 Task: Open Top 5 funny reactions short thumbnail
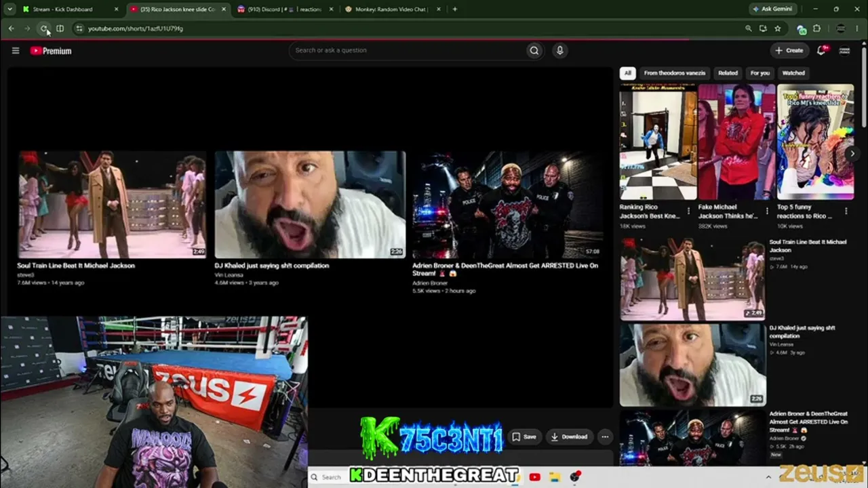pyautogui.click(x=816, y=142)
